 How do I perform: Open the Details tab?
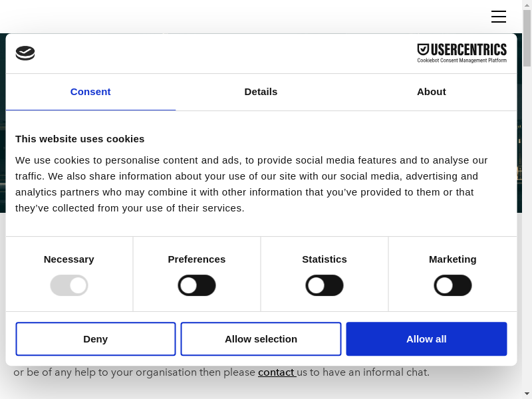pyautogui.click(x=261, y=92)
